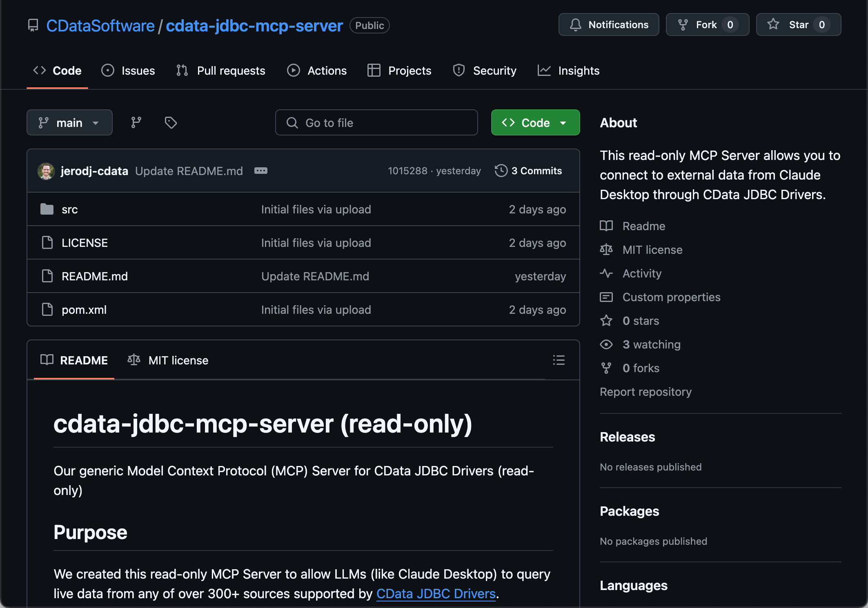Expand the commit message ellipsis

261,171
